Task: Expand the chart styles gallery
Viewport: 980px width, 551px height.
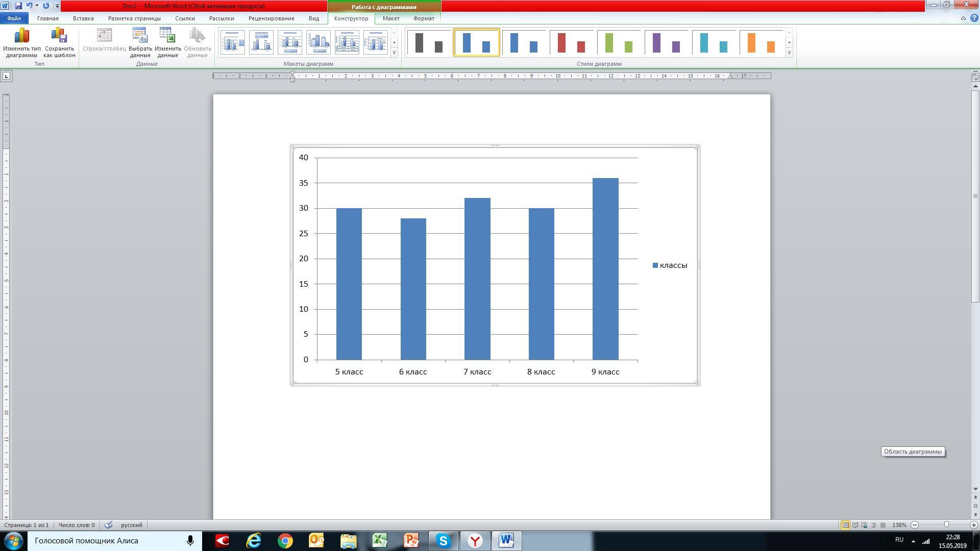Action: [x=789, y=53]
